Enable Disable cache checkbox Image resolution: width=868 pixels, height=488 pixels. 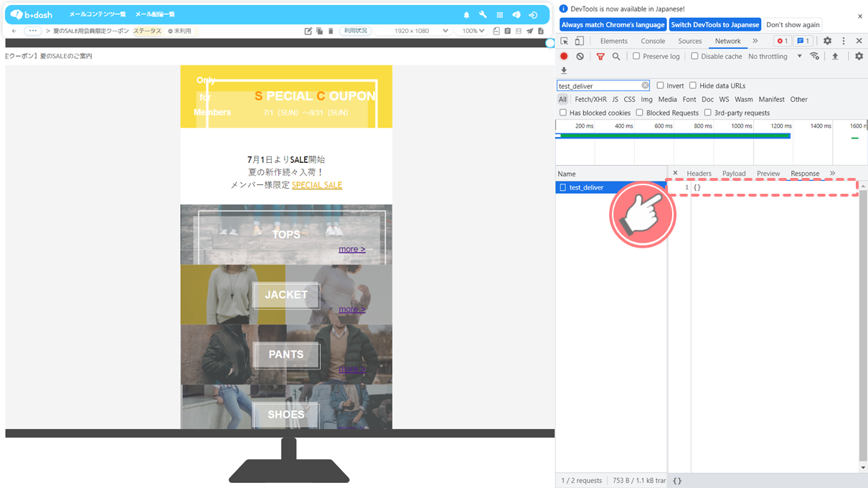[x=694, y=56]
